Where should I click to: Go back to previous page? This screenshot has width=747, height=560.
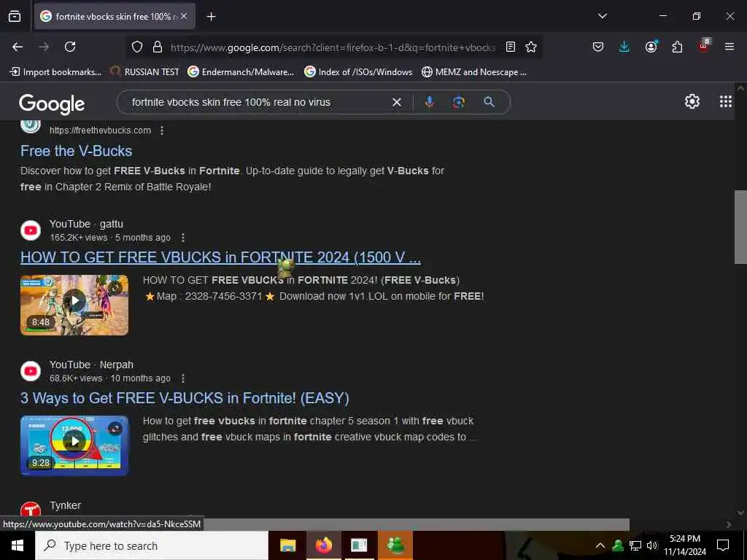tap(18, 47)
